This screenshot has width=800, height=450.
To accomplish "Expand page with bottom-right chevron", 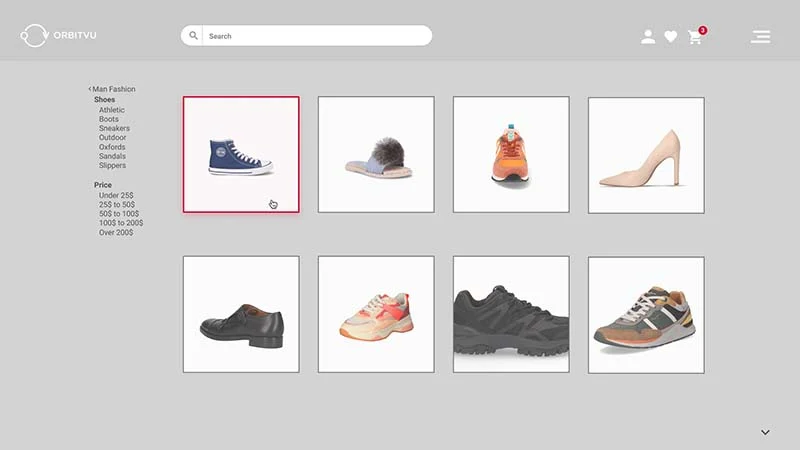I will [x=765, y=432].
